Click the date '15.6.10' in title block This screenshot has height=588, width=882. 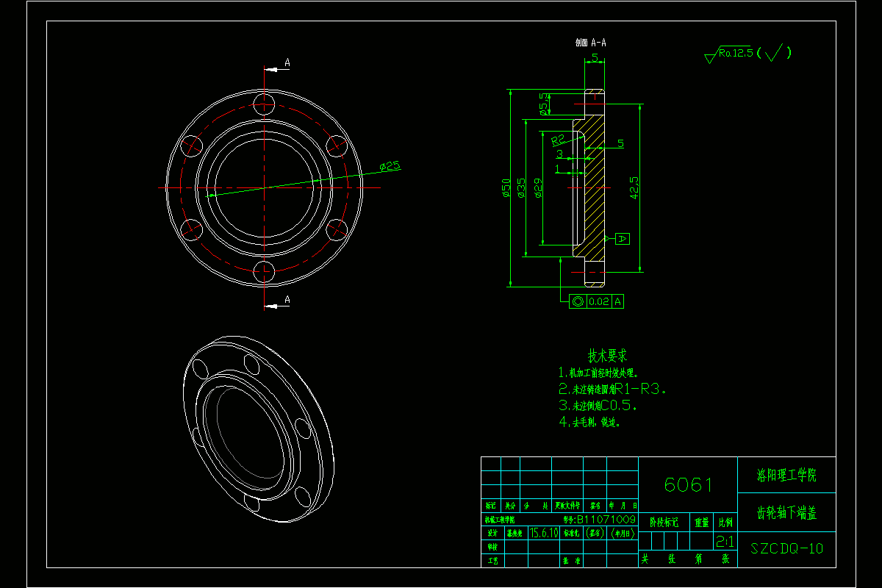(545, 533)
